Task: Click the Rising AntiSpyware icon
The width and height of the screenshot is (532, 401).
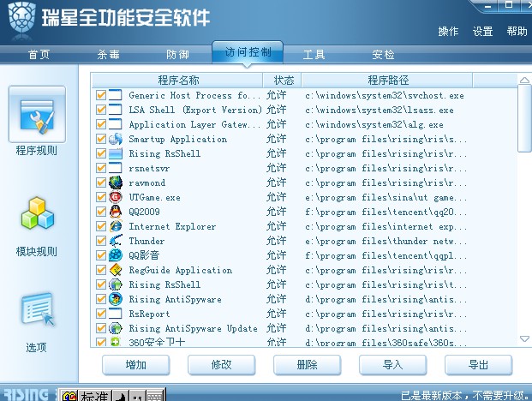Action: coord(116,299)
